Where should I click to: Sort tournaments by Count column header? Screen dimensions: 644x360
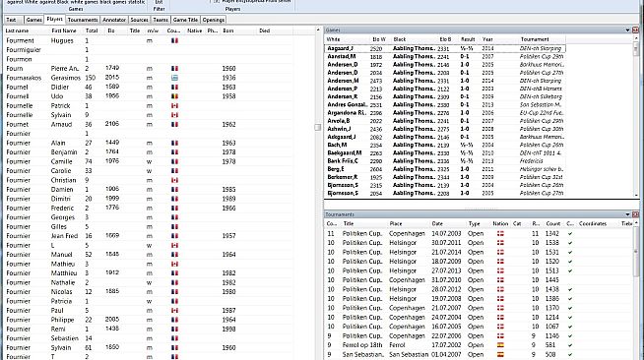coord(553,224)
